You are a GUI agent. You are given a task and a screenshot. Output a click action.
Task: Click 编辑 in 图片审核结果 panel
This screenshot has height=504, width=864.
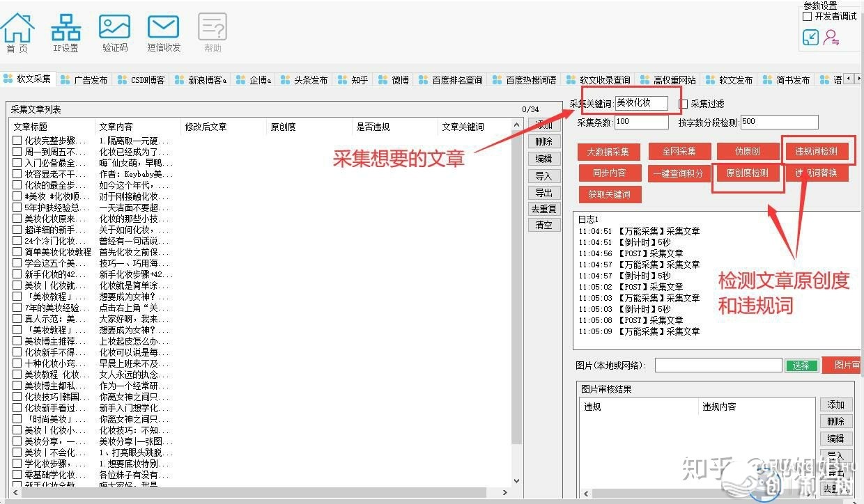[x=835, y=439]
